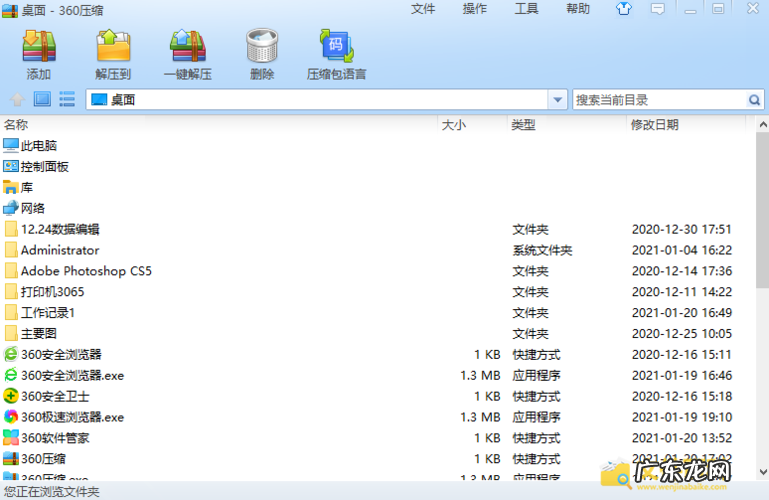This screenshot has width=769, height=500.
Task: Click the feedback speech bubble icon
Action: pyautogui.click(x=657, y=9)
